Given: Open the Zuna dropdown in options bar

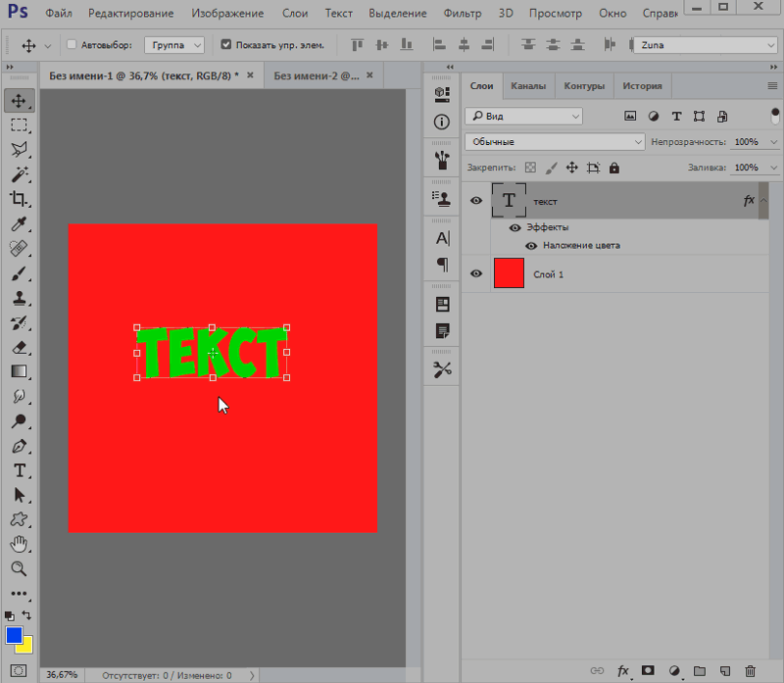Looking at the screenshot, I should tap(706, 45).
